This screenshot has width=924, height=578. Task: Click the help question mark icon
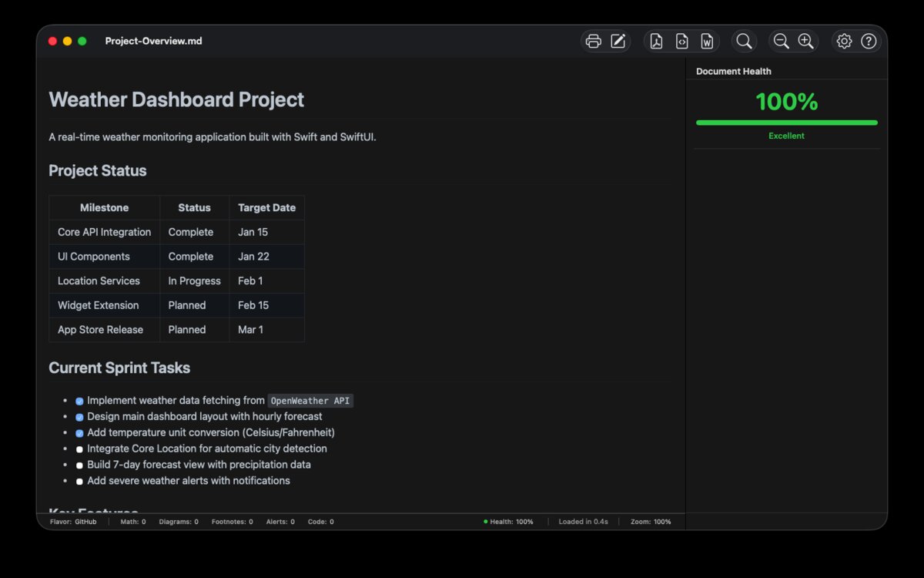pyautogui.click(x=869, y=41)
